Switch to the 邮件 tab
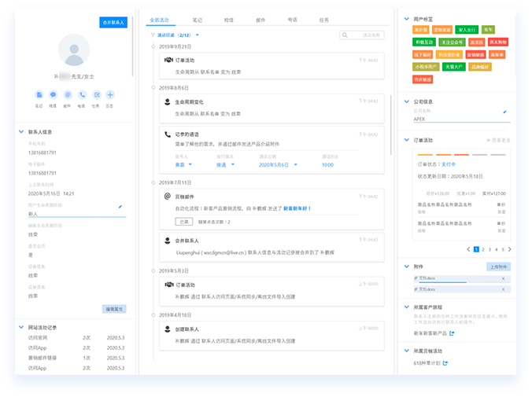 pos(260,20)
